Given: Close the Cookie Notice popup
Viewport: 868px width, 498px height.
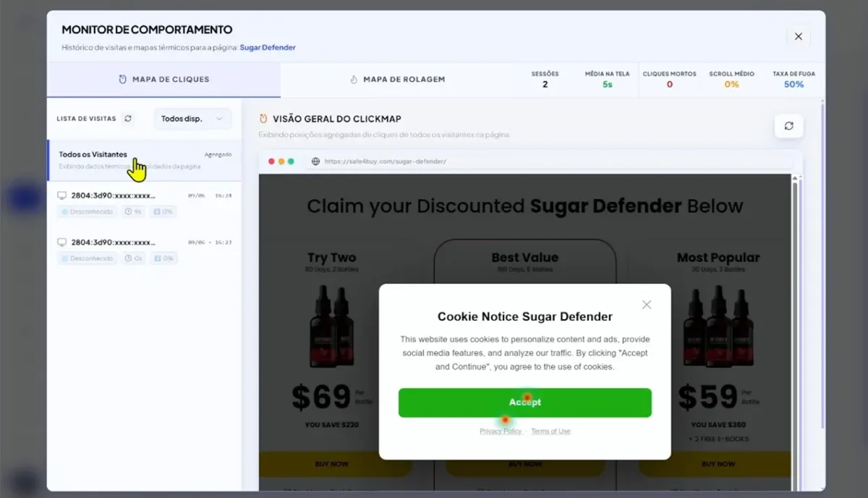Looking at the screenshot, I should tap(647, 305).
